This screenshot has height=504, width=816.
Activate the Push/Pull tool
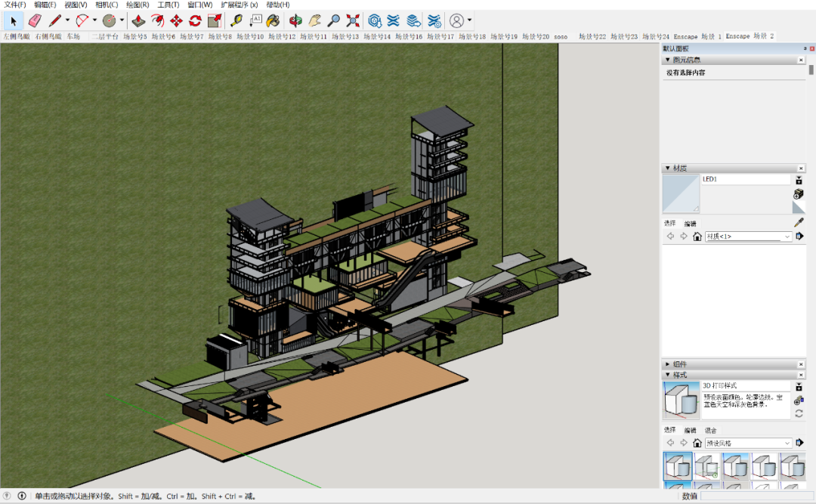point(138,21)
